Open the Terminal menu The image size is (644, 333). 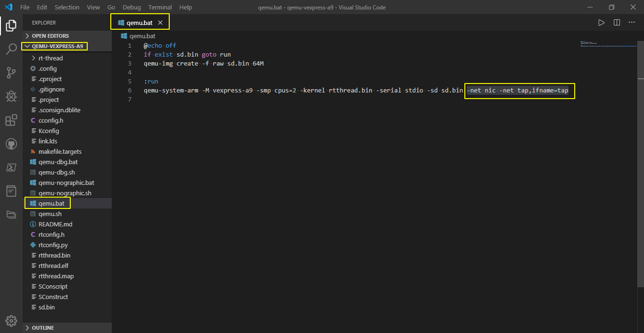coord(160,7)
